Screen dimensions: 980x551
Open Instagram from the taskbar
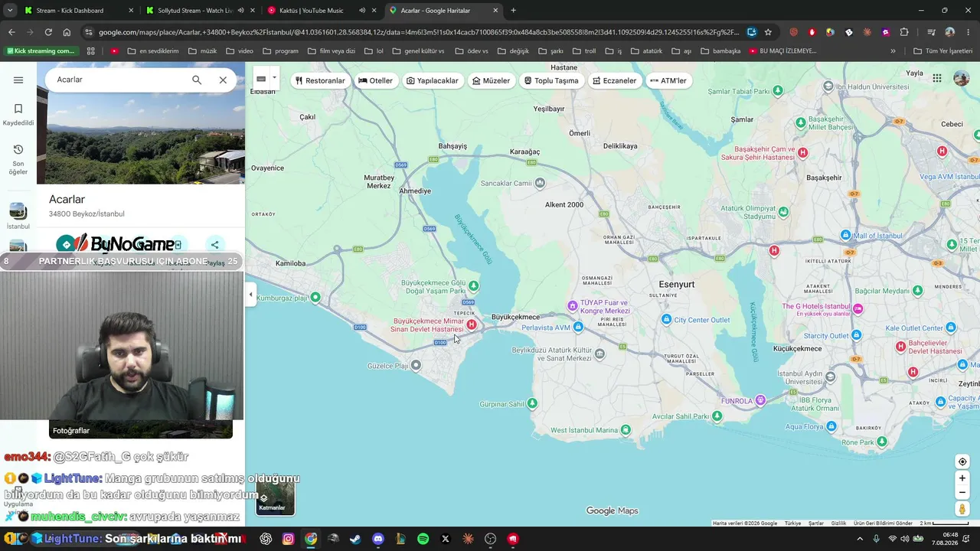pos(288,539)
